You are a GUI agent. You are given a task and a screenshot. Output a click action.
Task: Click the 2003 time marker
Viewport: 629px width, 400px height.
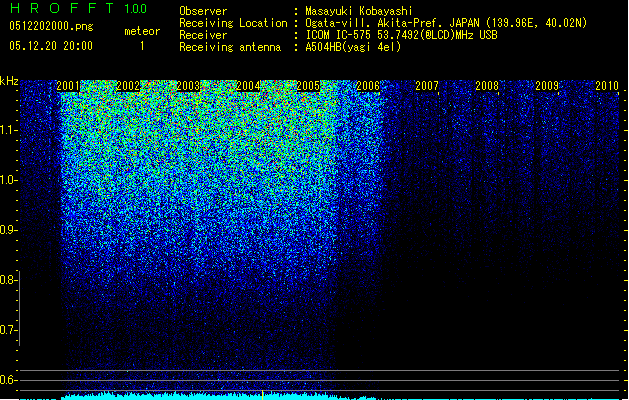(188, 86)
